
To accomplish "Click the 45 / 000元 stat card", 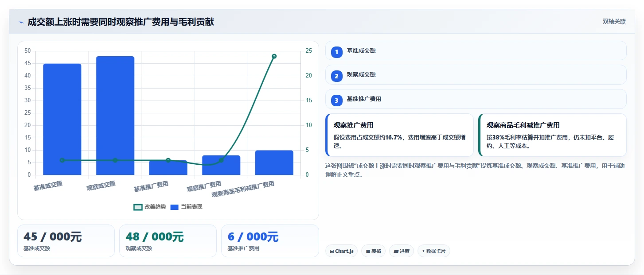I will pos(66,241).
